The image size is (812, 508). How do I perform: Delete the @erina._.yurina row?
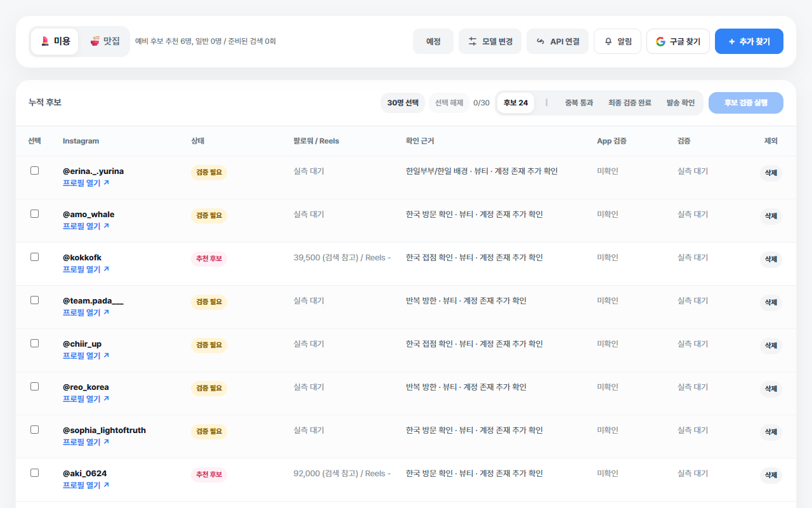[x=771, y=173]
